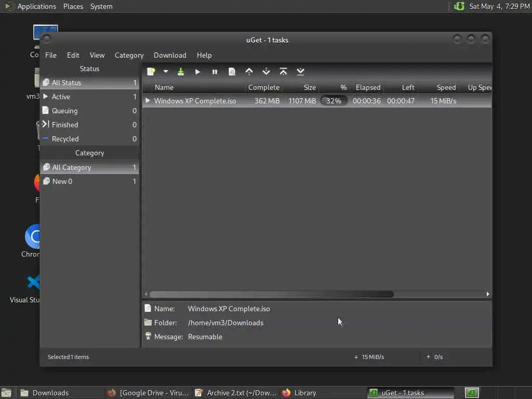Move the download up with the toolbar arrow
532x399 pixels.
tap(249, 72)
